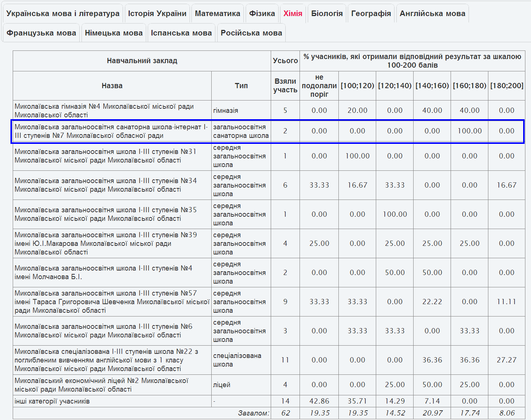The width and height of the screenshot is (531, 420).
Task: Select the санаторна школа-інтернат №7 row name
Action: point(111,131)
